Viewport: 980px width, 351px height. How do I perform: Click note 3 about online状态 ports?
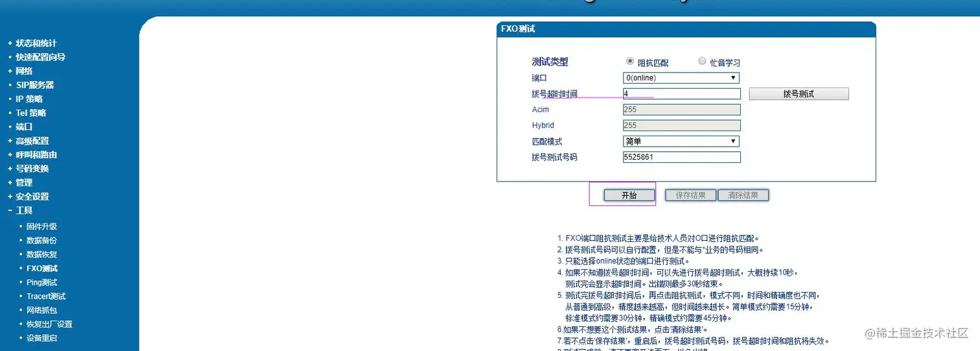(625, 261)
